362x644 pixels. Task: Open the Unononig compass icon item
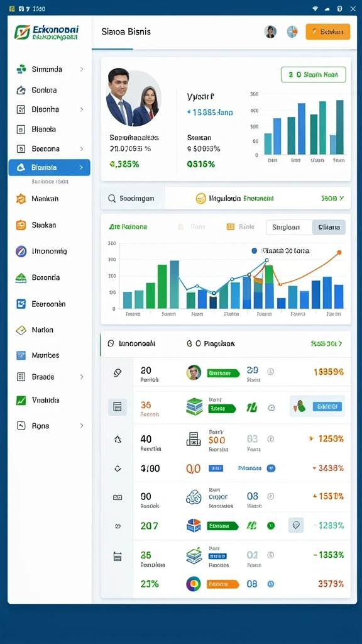(x=21, y=251)
